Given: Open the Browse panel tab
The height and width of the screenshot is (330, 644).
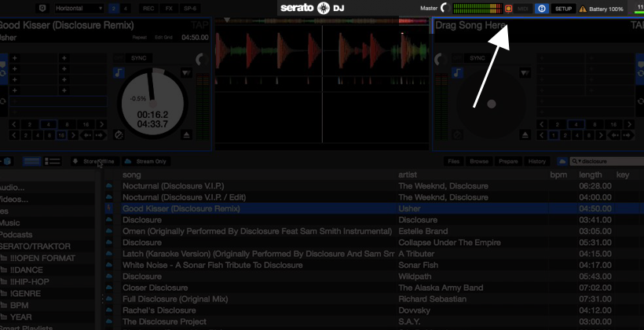Looking at the screenshot, I should pyautogui.click(x=479, y=162).
